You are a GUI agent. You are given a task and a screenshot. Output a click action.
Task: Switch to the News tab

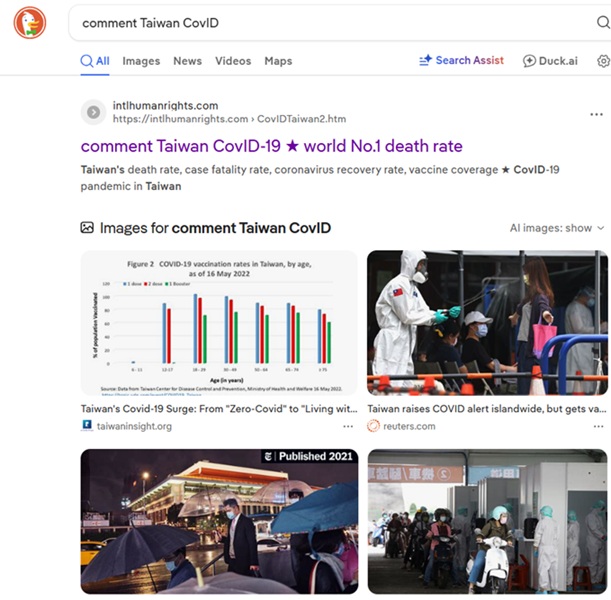click(187, 61)
